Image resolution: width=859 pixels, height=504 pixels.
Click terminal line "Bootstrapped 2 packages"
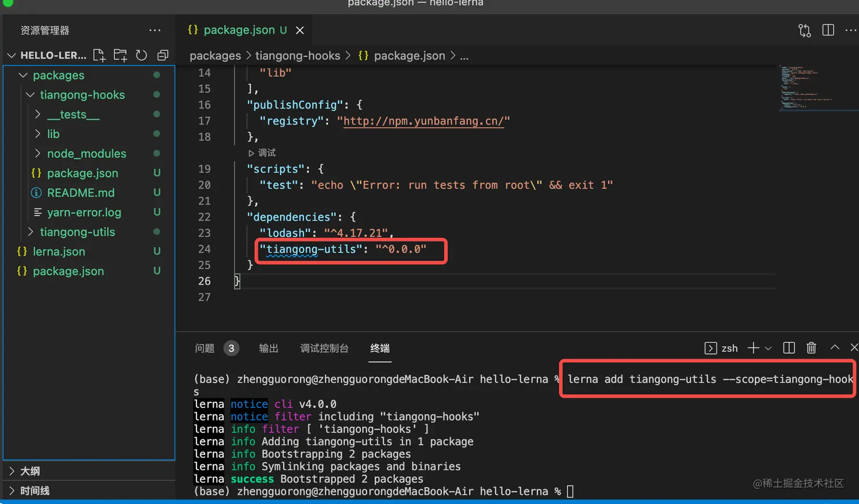pos(352,479)
